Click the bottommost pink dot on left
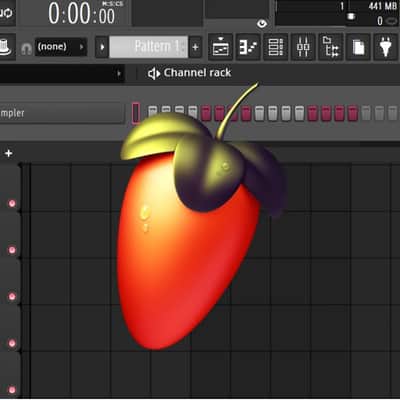The width and height of the screenshot is (400, 400). pyautogui.click(x=12, y=390)
